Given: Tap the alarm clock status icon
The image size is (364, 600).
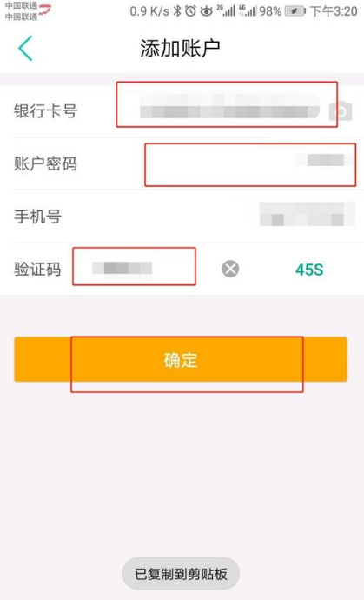Looking at the screenshot, I should coord(190,11).
